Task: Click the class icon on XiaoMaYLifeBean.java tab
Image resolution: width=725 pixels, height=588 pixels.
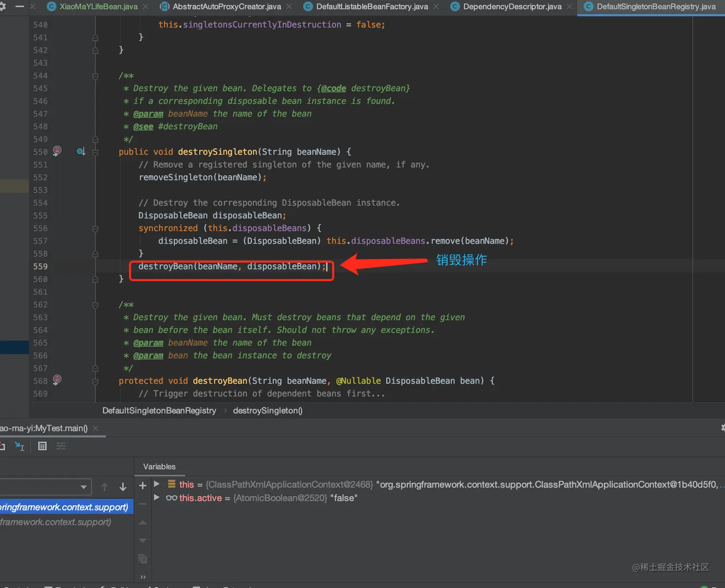Action: pyautogui.click(x=51, y=7)
